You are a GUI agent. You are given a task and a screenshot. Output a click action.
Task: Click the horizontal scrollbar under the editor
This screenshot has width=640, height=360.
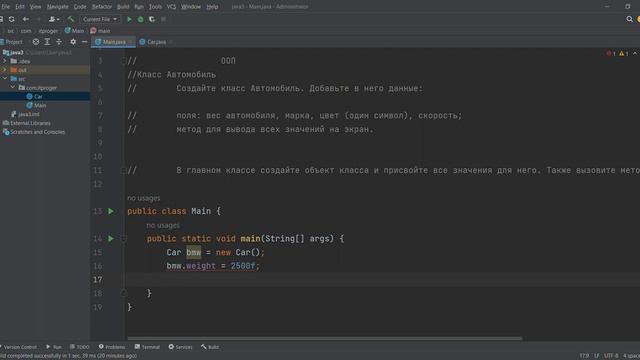pyautogui.click(x=324, y=338)
